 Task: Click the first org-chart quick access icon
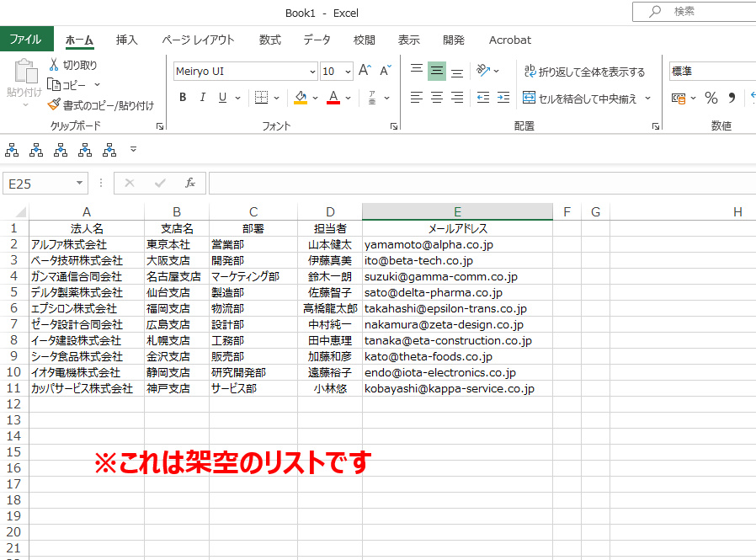(12, 150)
